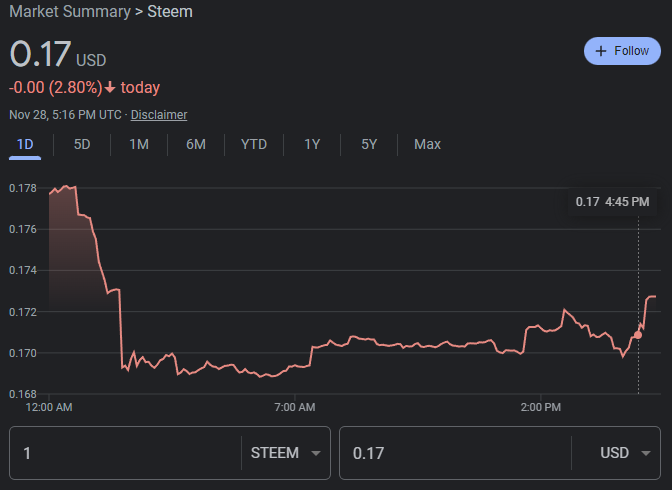Select the 1D range tab
This screenshot has width=672, height=490.
point(25,144)
